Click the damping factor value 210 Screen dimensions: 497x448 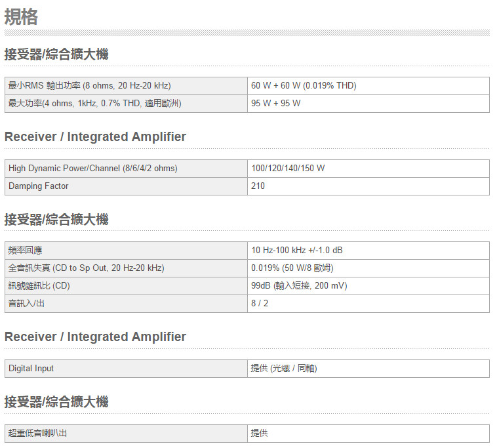[x=258, y=186]
